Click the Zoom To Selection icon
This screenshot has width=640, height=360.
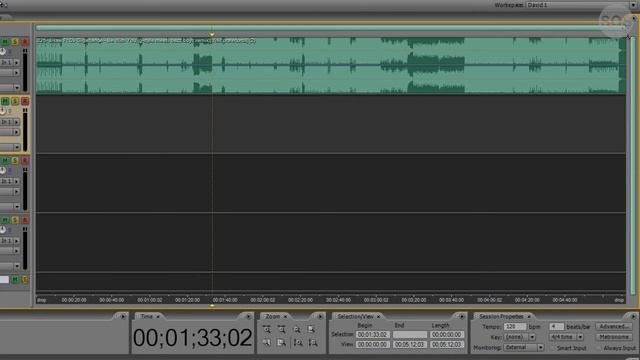(x=312, y=329)
